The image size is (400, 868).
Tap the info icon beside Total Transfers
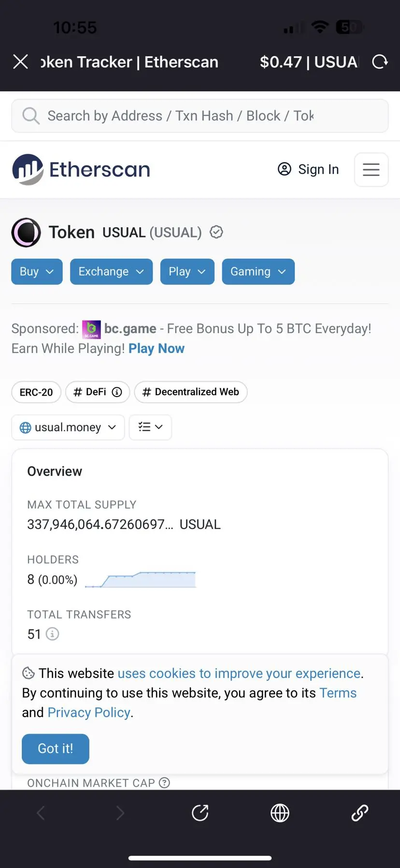(x=52, y=634)
